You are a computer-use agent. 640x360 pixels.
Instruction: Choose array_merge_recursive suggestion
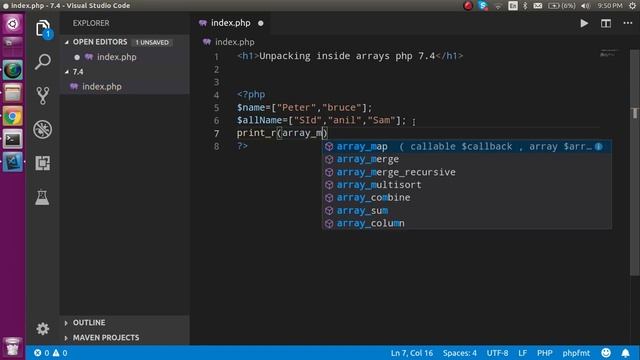point(467,172)
